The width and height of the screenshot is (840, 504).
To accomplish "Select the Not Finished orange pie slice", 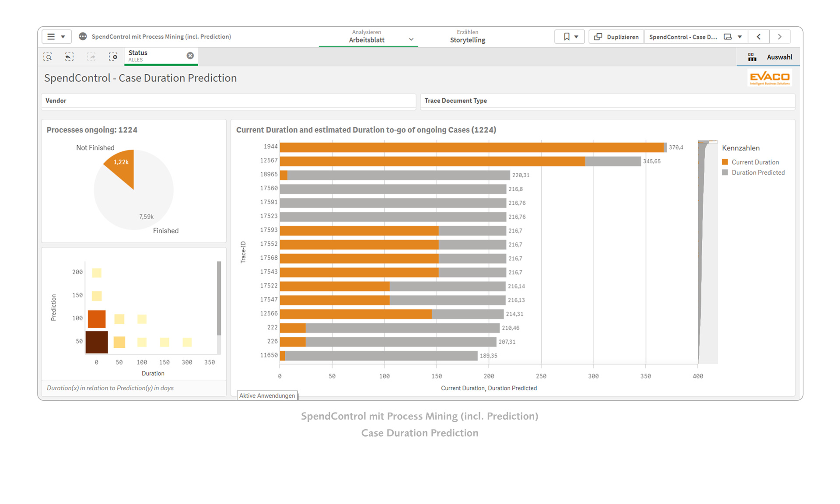I will pos(123,168).
